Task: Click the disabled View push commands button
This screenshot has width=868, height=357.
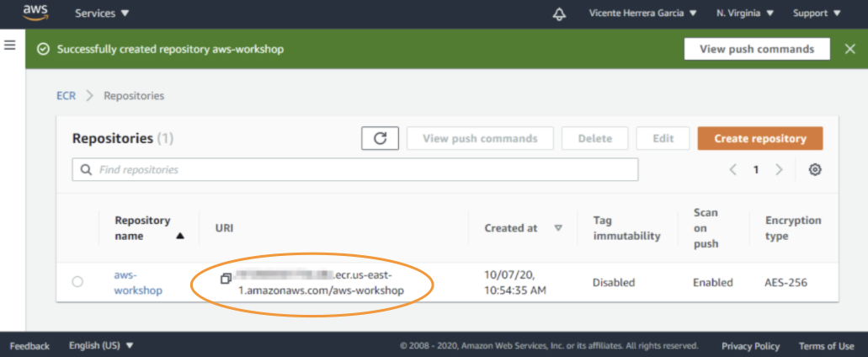Action: [480, 138]
